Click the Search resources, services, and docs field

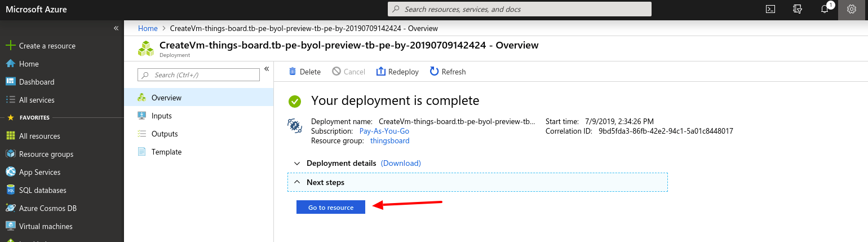pyautogui.click(x=519, y=9)
